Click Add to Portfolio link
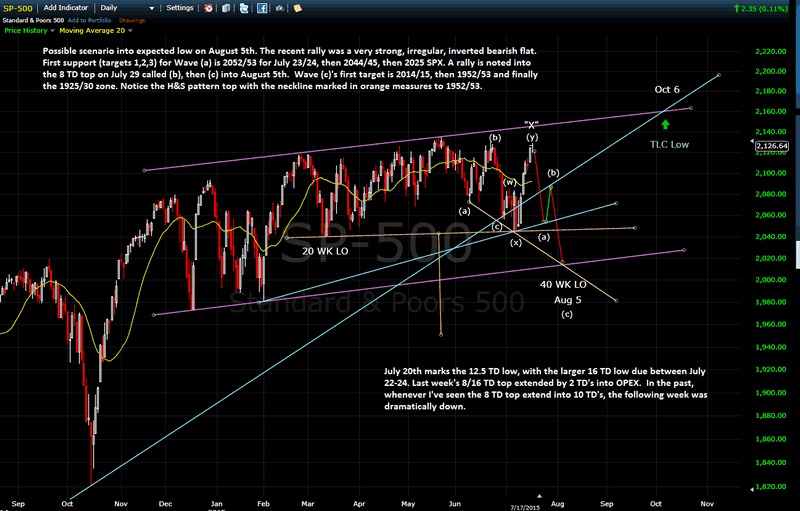The width and height of the screenshot is (800, 511). coord(89,20)
